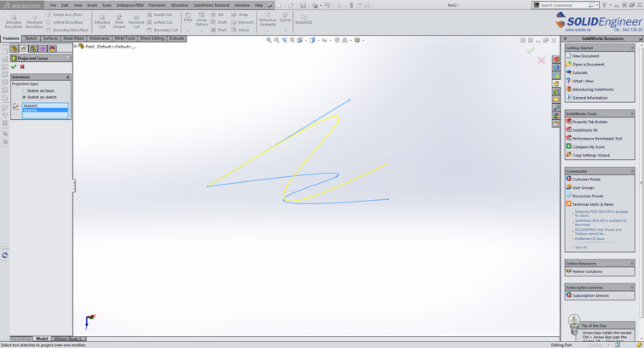Image resolution: width=644 pixels, height=348 pixels.
Task: Click the red cancel X in Projected Curve
Action: click(x=22, y=67)
